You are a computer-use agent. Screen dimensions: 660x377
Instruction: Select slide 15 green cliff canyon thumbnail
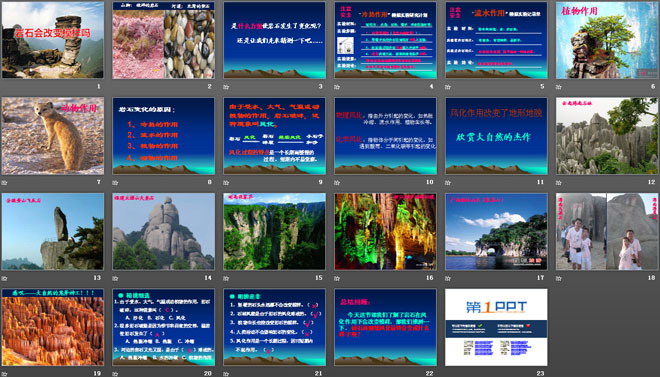[x=274, y=231]
